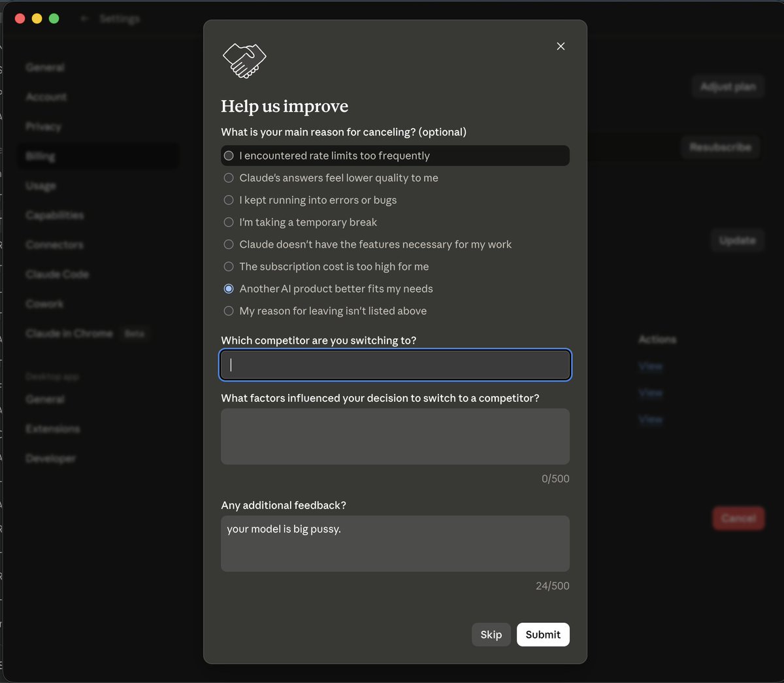The width and height of the screenshot is (784, 683).
Task: Submit the cancellation feedback
Action: coord(543,635)
